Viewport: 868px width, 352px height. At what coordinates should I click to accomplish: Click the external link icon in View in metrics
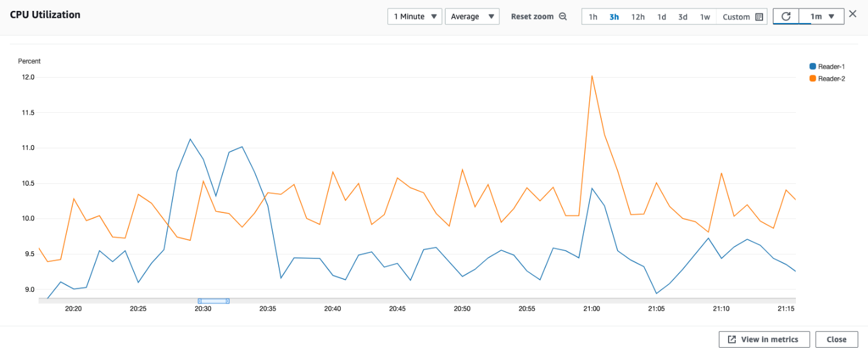732,339
